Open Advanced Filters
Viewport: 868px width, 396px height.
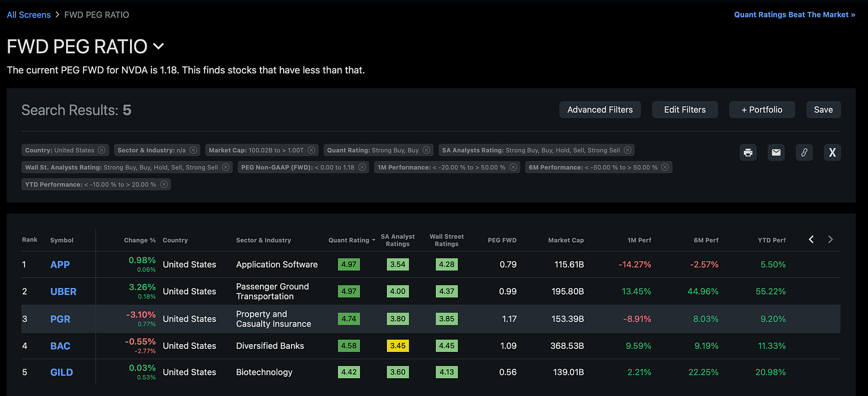click(x=600, y=110)
